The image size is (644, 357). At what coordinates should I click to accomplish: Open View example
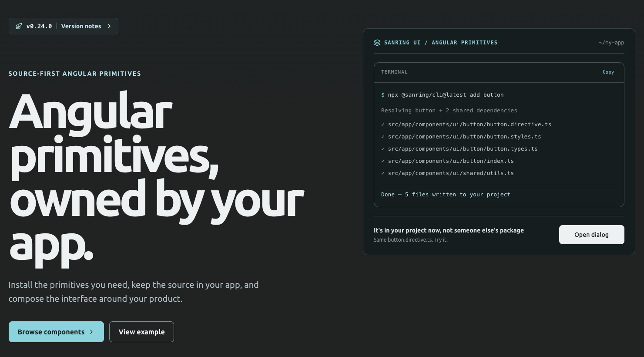click(x=141, y=332)
